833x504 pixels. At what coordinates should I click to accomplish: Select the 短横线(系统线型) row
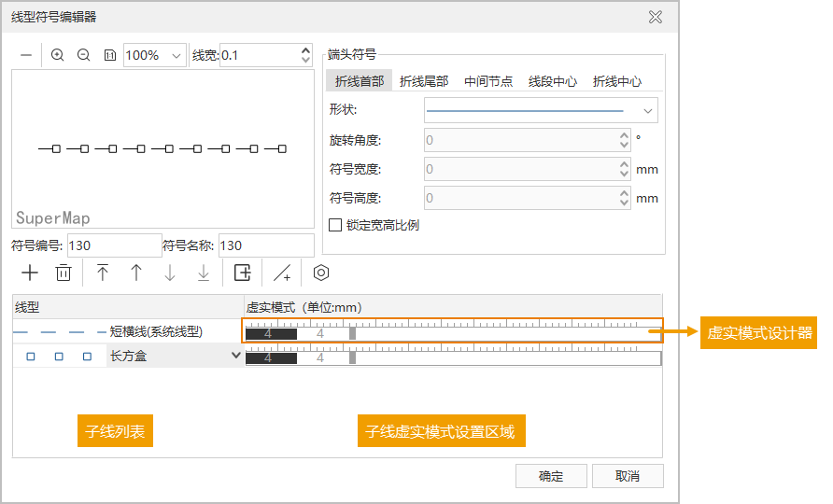[x=128, y=331]
